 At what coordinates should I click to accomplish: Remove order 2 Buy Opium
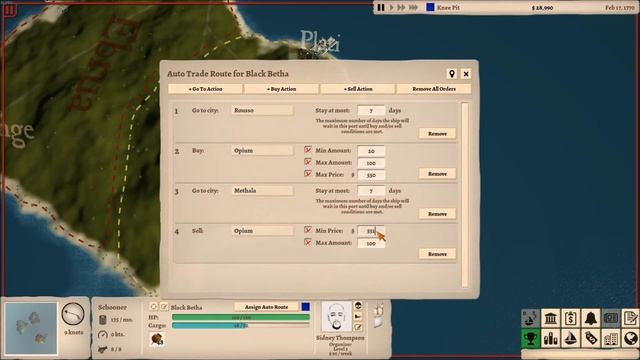click(x=437, y=173)
